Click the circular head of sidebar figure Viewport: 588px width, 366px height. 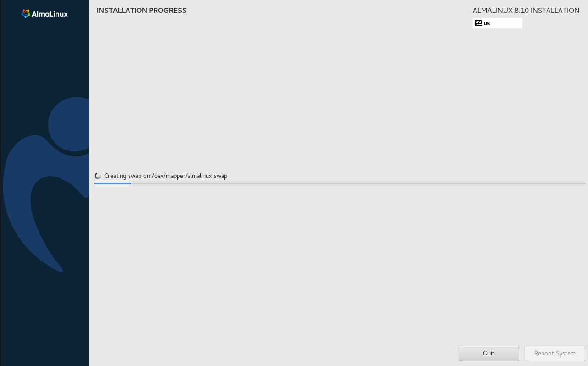point(69,124)
